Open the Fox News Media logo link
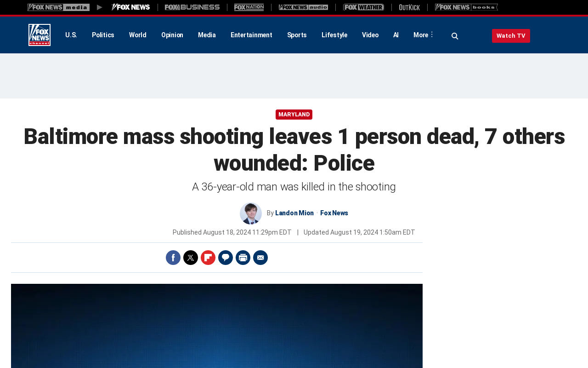588x368 pixels. point(58,7)
